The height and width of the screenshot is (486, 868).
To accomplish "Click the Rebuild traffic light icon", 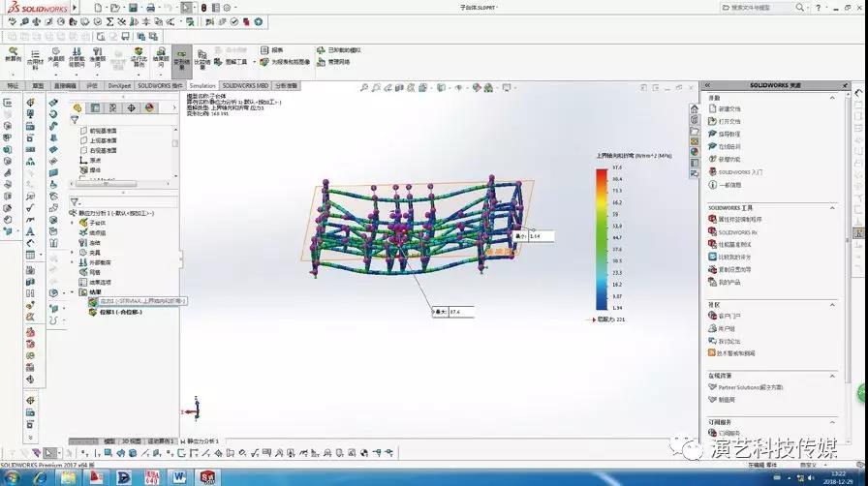I will 203,8.
